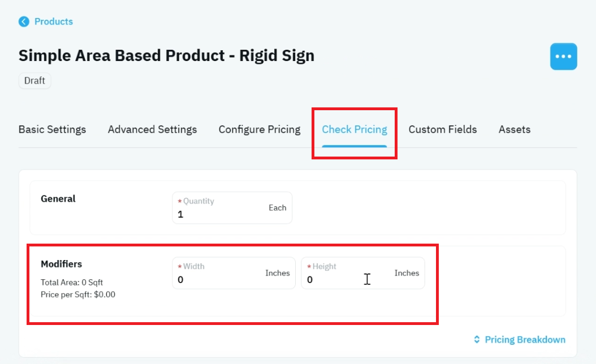Open the Custom Fields tab
This screenshot has height=364, width=596.
click(443, 129)
